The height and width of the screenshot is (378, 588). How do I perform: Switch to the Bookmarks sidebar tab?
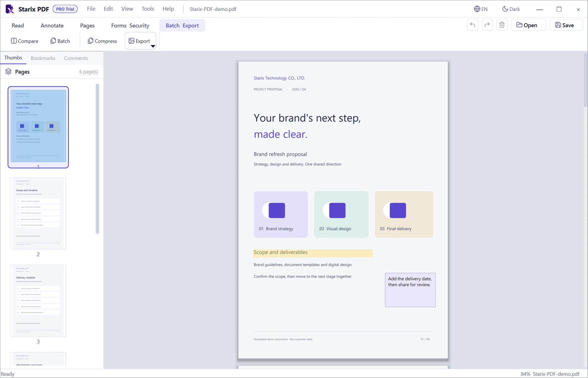tap(43, 58)
